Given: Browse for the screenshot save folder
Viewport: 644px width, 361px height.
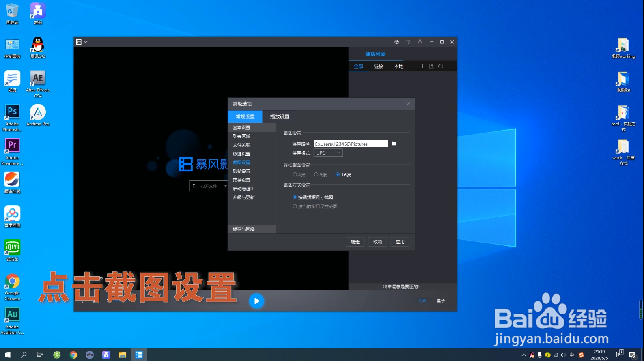Looking at the screenshot, I should click(x=394, y=144).
